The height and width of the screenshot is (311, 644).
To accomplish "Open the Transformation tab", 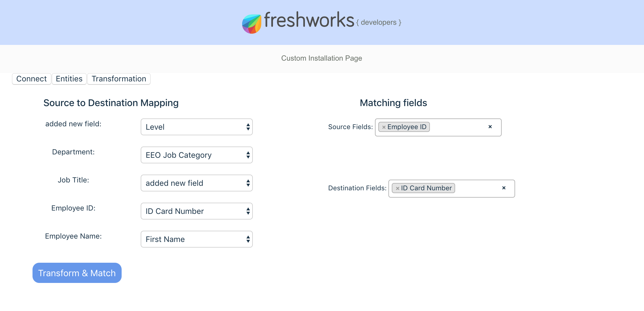I will [119, 79].
